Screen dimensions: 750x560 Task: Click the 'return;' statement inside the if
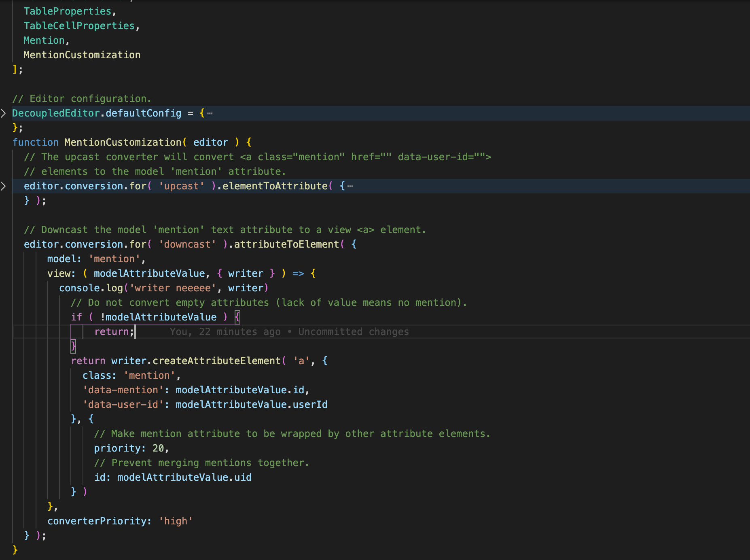pyautogui.click(x=114, y=332)
